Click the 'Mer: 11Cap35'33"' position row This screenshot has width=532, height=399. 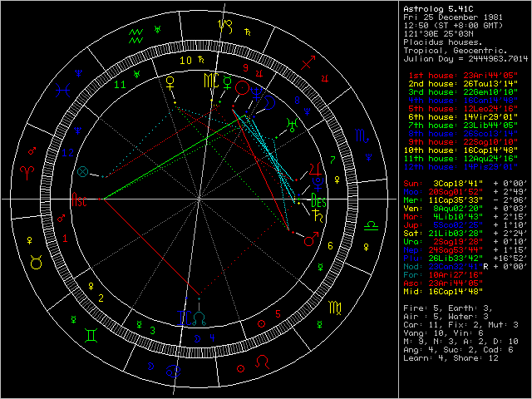click(465, 199)
